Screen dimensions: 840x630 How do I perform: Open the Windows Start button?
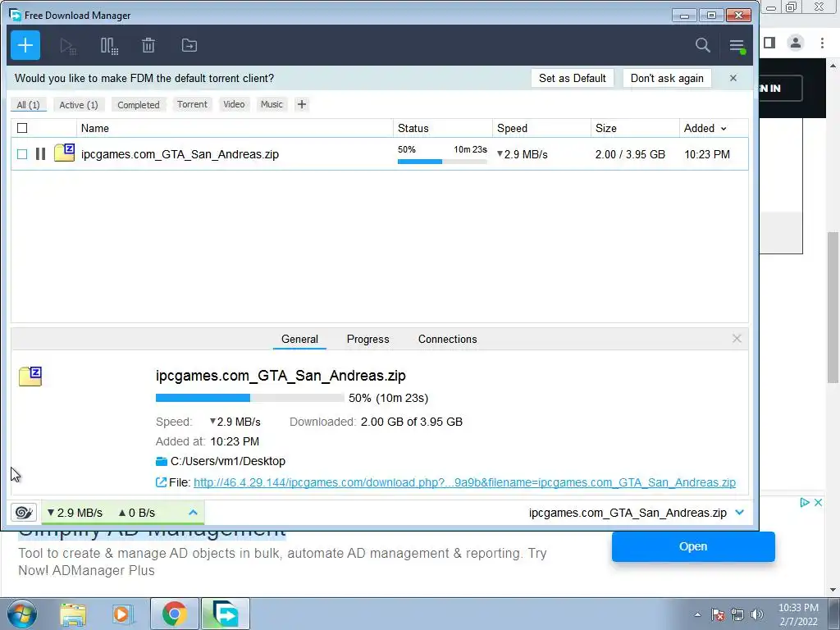[22, 614]
